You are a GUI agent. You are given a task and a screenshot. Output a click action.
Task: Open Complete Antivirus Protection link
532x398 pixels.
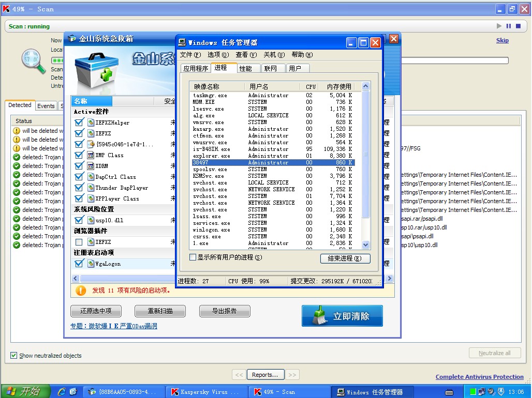click(479, 377)
